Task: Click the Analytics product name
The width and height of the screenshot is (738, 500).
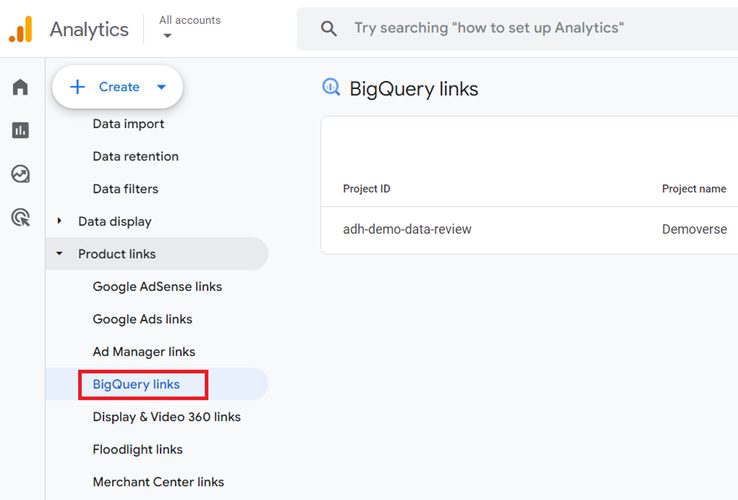Action: [89, 29]
